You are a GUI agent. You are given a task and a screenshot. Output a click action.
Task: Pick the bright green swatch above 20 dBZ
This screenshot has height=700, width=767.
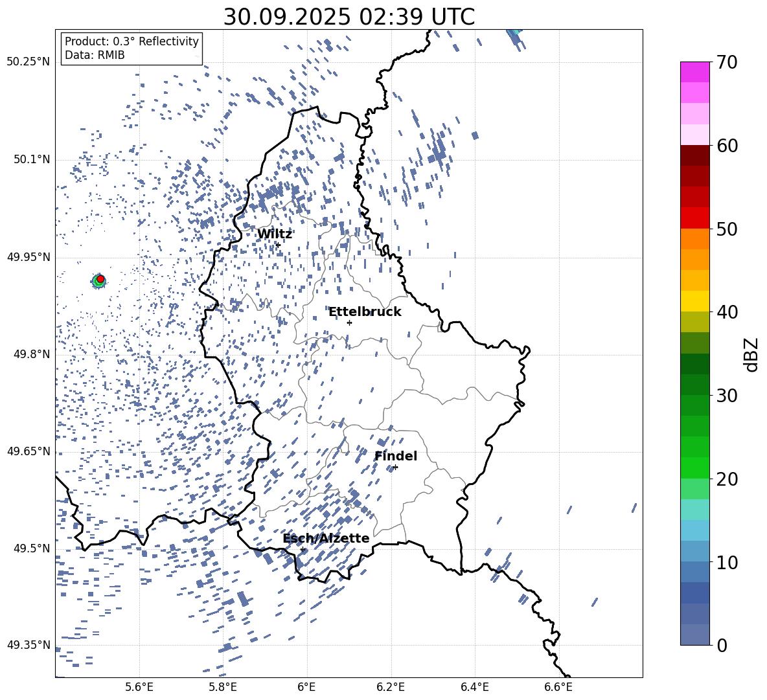point(695,468)
